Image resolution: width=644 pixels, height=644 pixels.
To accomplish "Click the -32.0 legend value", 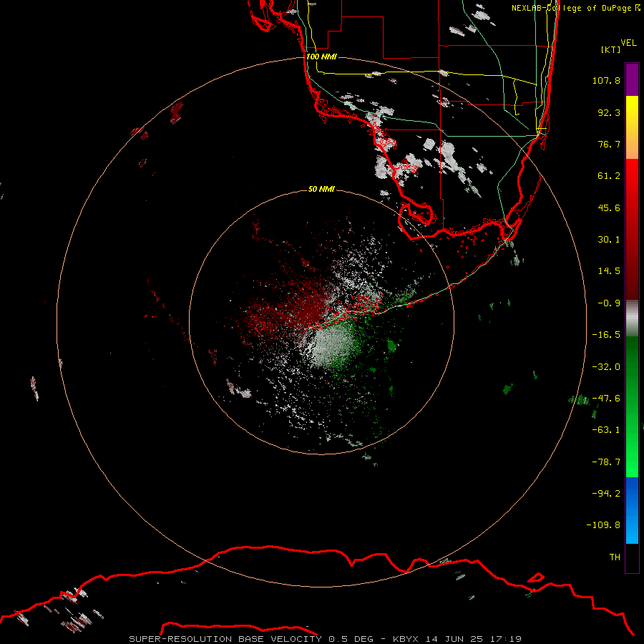I will tap(606, 367).
